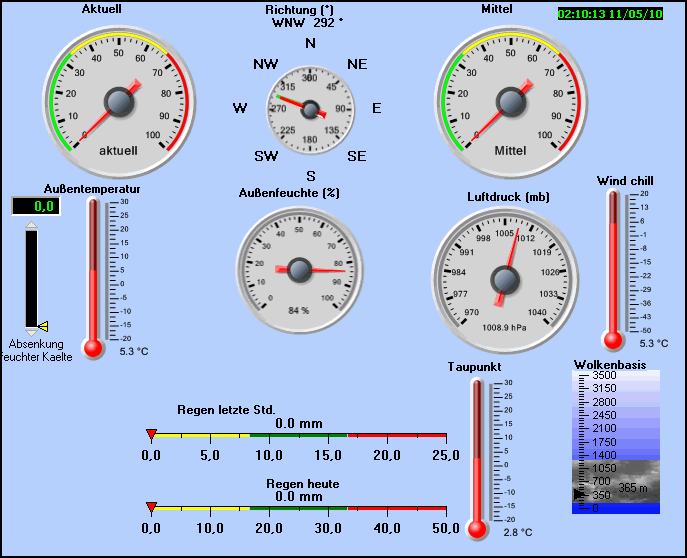Select the Mittel average wind gauge

click(511, 101)
